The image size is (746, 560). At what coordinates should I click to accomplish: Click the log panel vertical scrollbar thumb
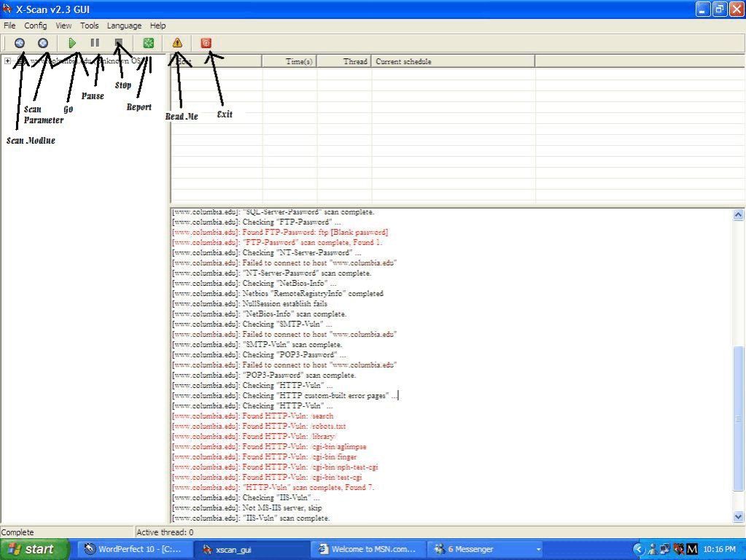click(x=738, y=419)
